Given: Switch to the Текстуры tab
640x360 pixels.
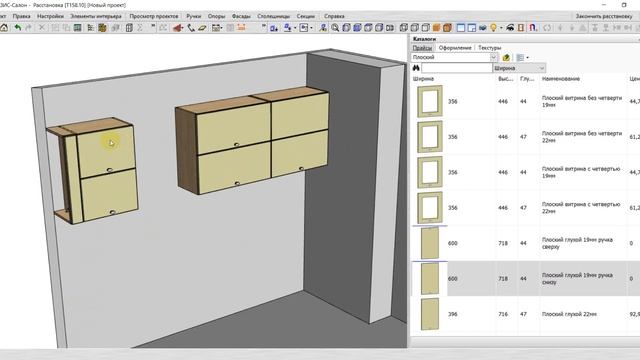Looking at the screenshot, I should click(x=489, y=48).
